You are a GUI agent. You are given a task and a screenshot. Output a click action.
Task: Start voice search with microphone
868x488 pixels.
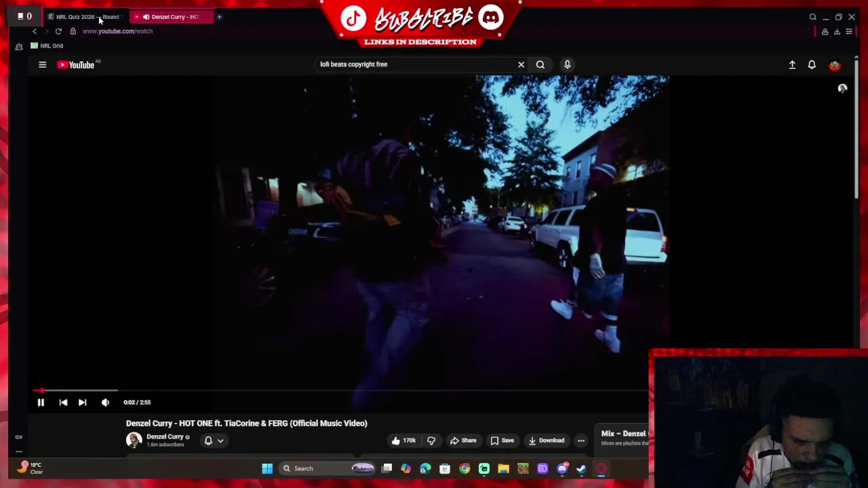click(567, 64)
